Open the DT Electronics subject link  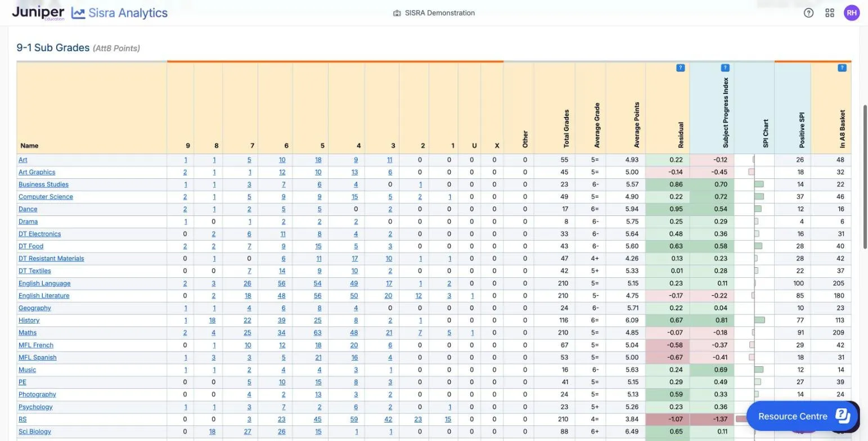point(39,234)
